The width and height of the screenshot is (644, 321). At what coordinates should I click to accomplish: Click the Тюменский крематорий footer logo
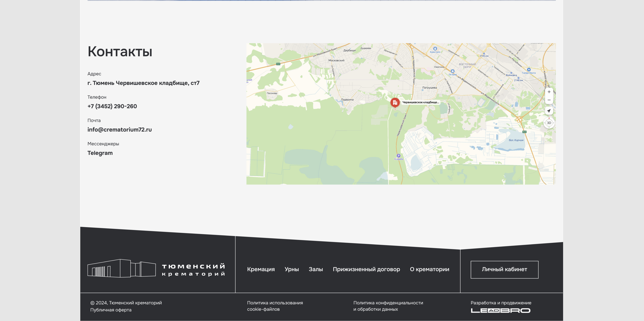[156, 268]
